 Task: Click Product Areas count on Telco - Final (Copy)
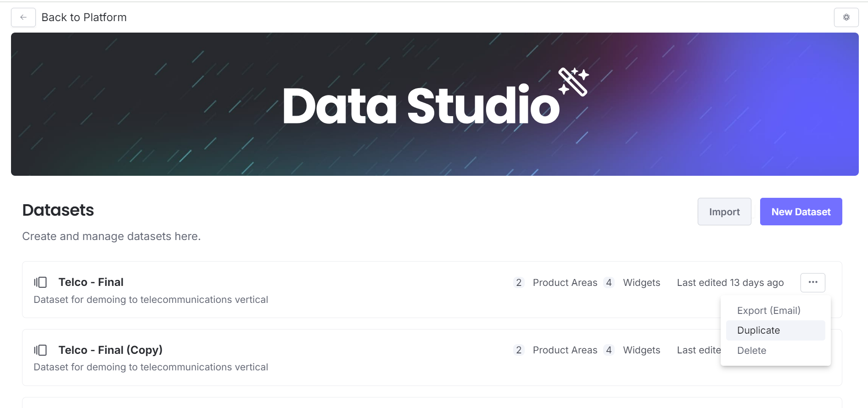pyautogui.click(x=519, y=350)
